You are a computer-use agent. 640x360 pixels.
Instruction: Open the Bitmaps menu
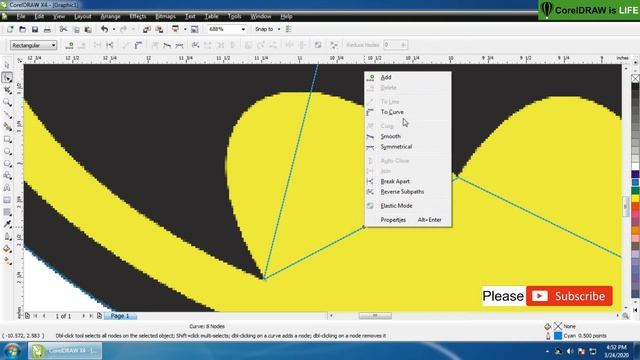(x=165, y=16)
